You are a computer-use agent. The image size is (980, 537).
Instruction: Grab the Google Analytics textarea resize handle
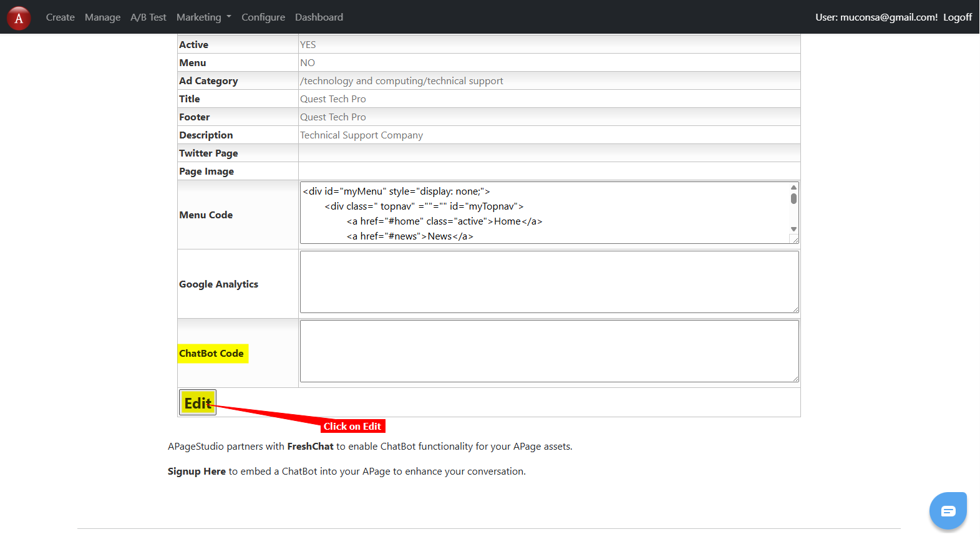pos(795,309)
